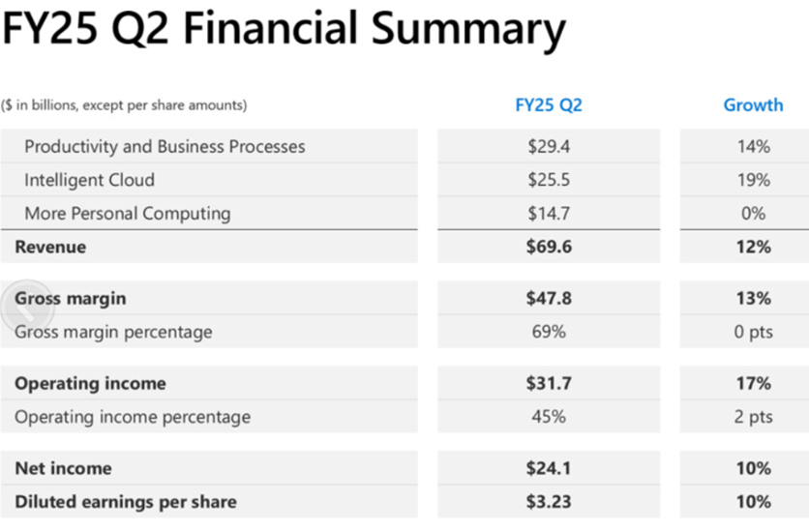Image resolution: width=809 pixels, height=532 pixels.
Task: Select the More Personal Computing row label
Action: pyautogui.click(x=127, y=214)
